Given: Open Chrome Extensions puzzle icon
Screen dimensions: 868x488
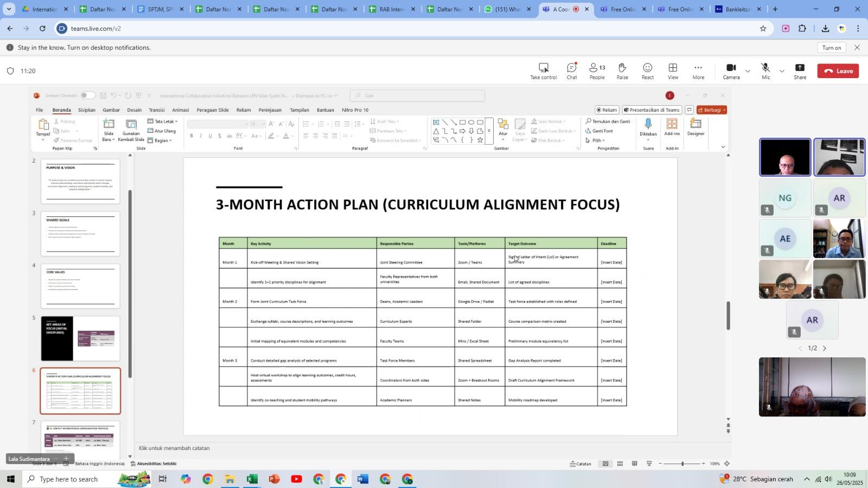Looking at the screenshot, I should (x=802, y=28).
